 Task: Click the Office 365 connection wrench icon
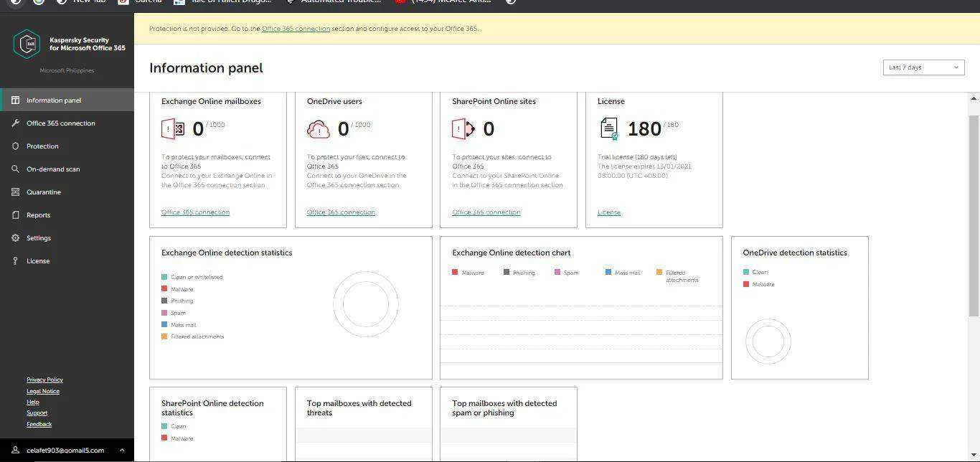[15, 123]
